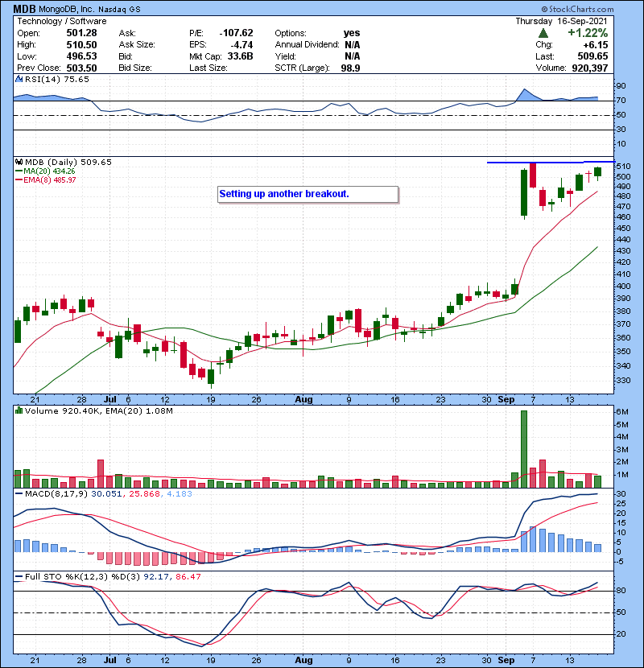Click the Chg value +6.15
This screenshot has width=644, height=668.
pyautogui.click(x=596, y=45)
